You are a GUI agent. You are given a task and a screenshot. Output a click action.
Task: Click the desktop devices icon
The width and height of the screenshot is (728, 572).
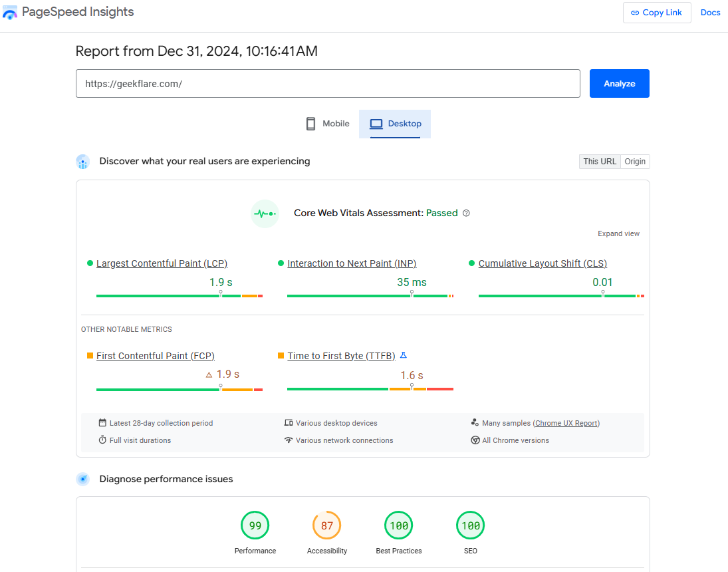289,423
